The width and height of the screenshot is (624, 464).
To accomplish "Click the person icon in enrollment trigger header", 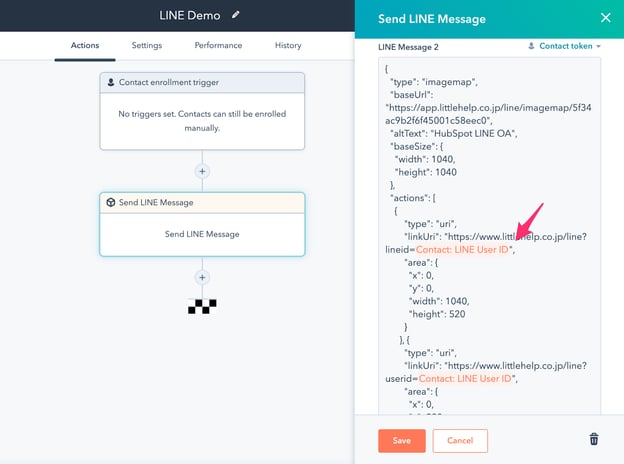I will pyautogui.click(x=110, y=82).
